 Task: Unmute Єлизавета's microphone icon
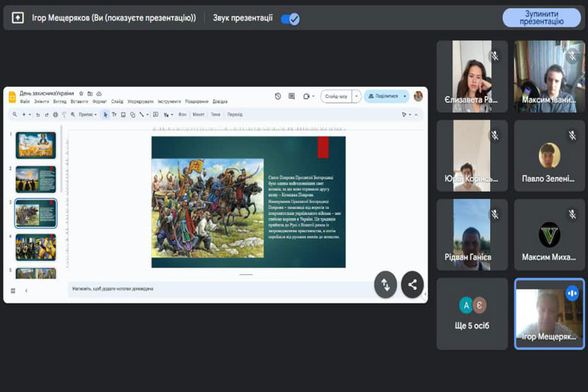point(495,56)
